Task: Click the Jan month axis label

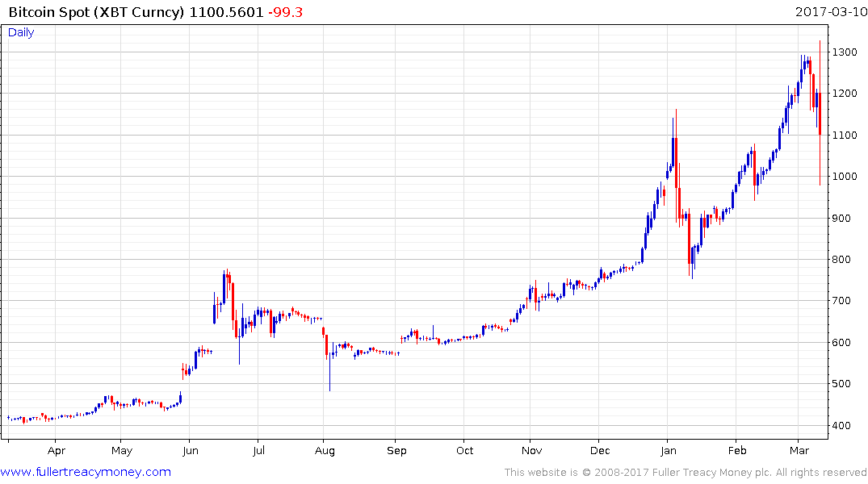Action: tap(669, 451)
